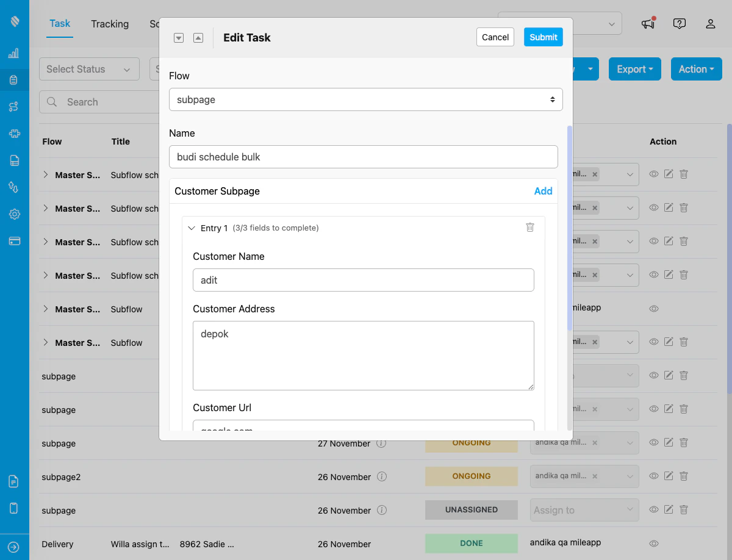Open the route pin icon in sidebar

pyautogui.click(x=14, y=187)
